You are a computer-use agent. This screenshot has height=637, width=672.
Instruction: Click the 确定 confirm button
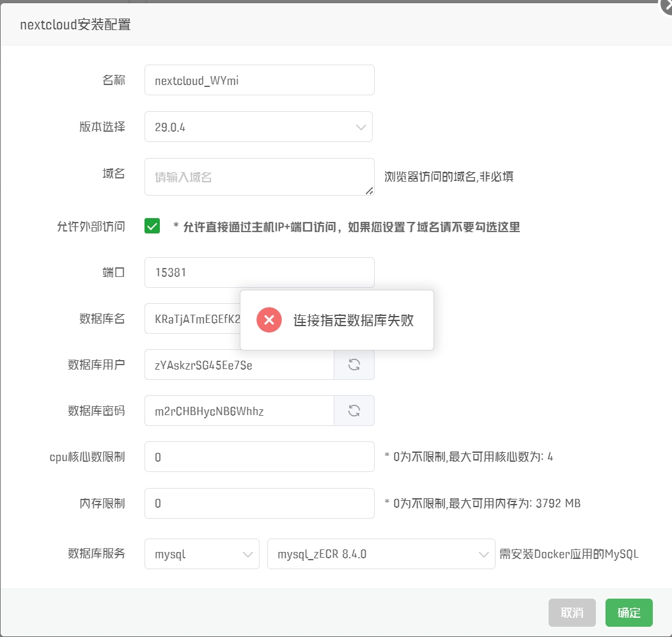[x=629, y=613]
